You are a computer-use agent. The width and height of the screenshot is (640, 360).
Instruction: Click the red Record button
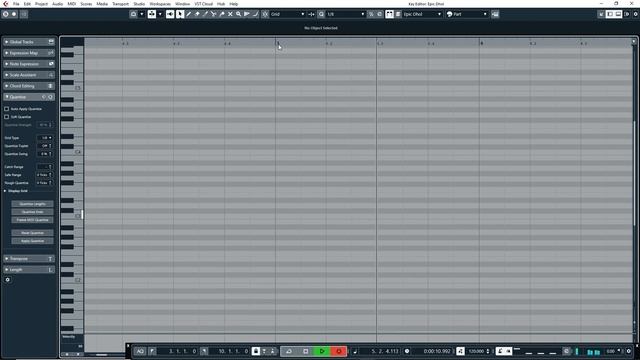point(338,351)
